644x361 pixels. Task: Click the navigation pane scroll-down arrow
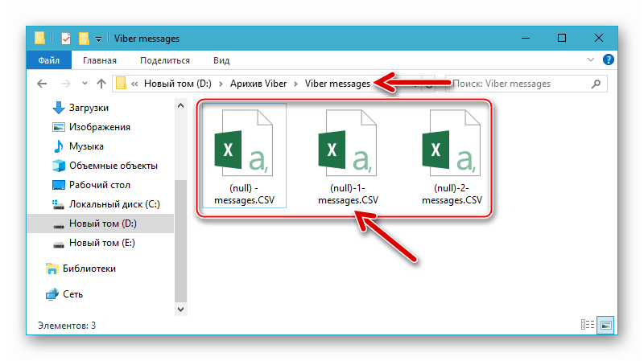click(x=180, y=310)
